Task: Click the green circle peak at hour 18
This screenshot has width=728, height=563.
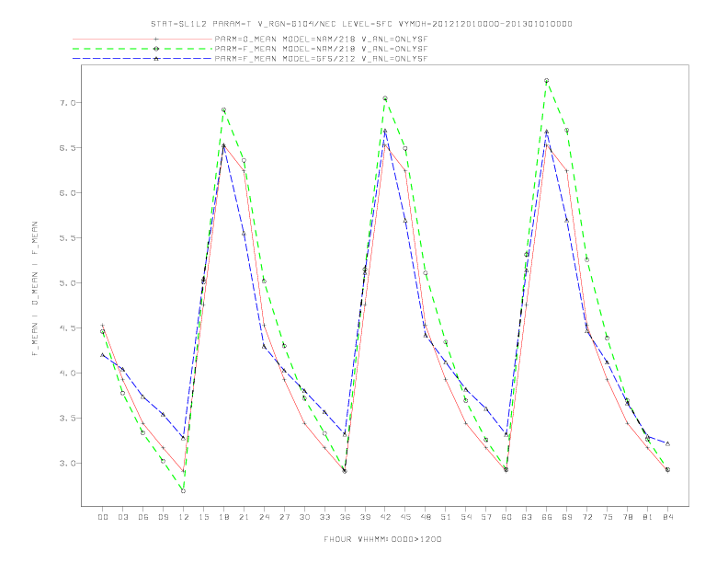Action: [223, 110]
